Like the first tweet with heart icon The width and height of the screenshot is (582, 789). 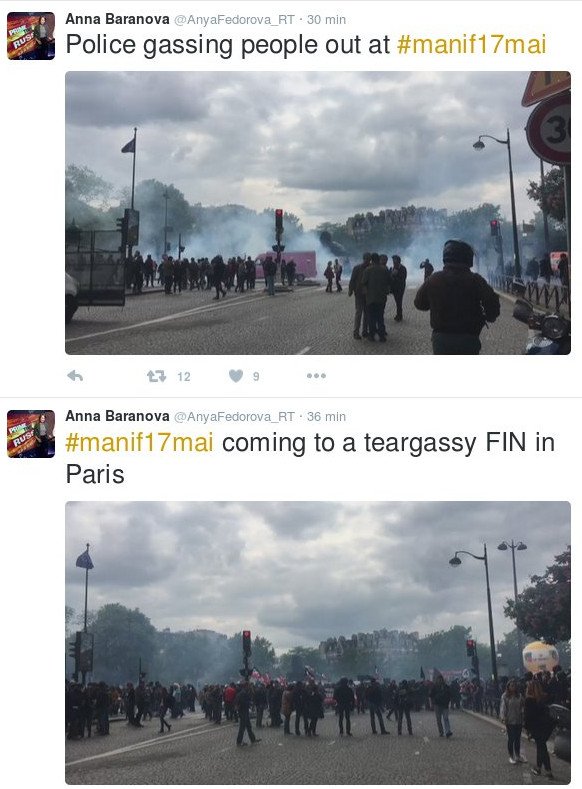click(236, 376)
